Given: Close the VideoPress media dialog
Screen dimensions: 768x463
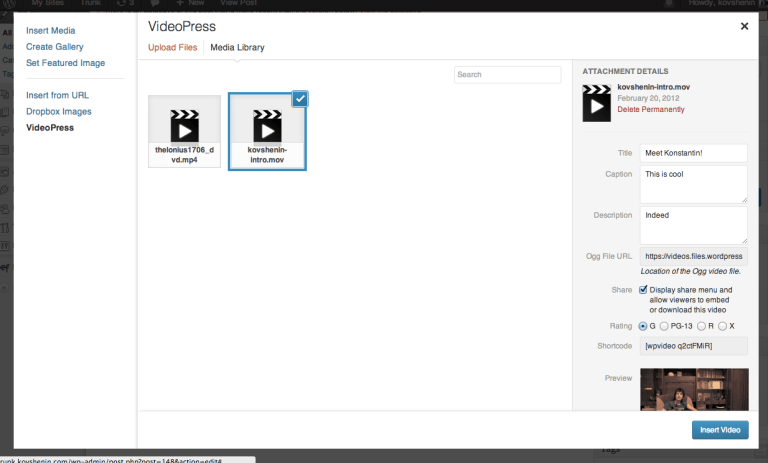Looking at the screenshot, I should coord(744,26).
